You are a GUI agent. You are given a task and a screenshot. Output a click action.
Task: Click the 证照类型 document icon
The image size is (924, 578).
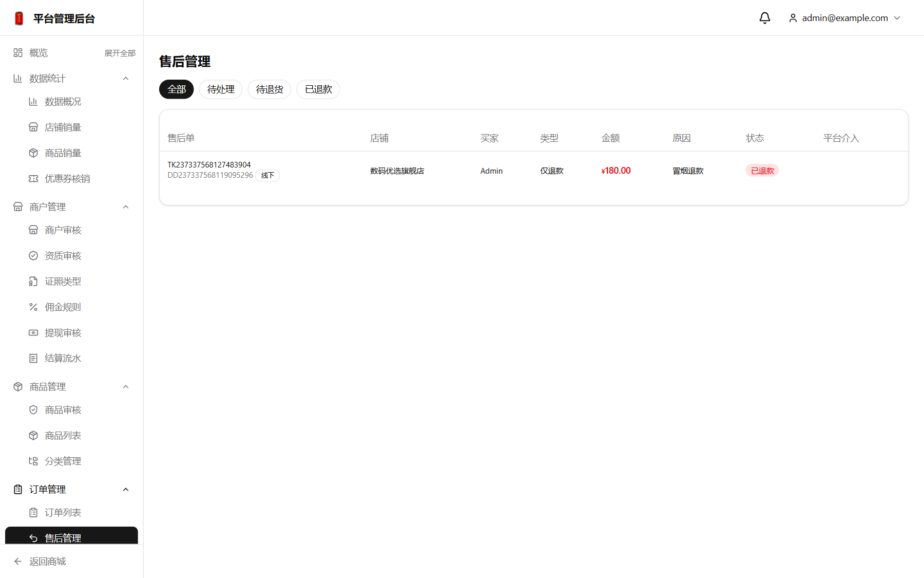[33, 282]
